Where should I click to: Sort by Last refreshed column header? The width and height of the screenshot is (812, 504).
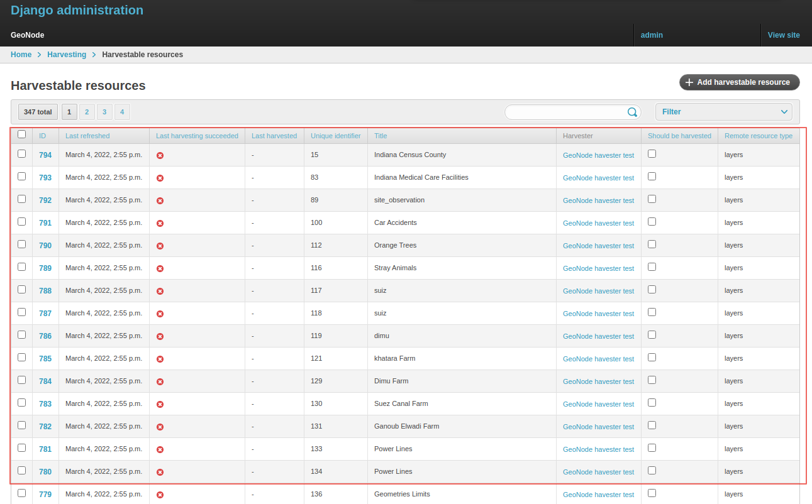[x=87, y=136]
